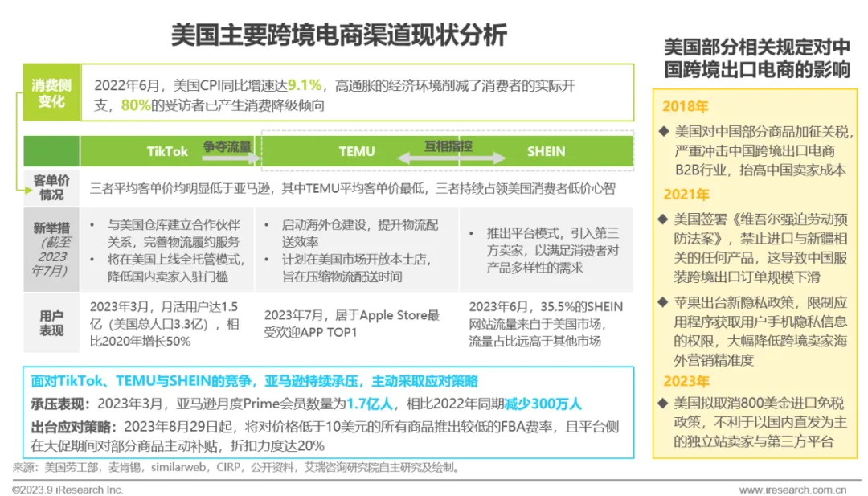Click the diamond bullet beside 美国对中国部分商品加征关税
This screenshot has width=868, height=496.
(x=663, y=132)
